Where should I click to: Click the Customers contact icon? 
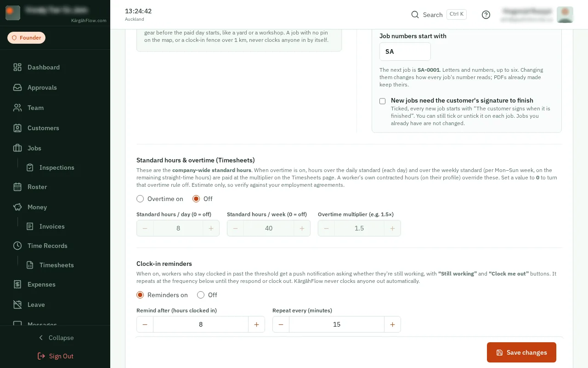pyautogui.click(x=17, y=128)
